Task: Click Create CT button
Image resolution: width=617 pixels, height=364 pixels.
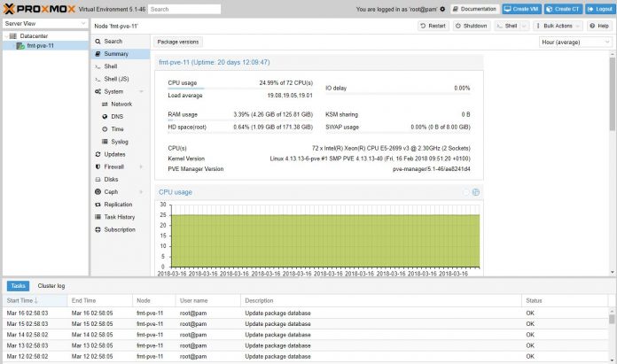Action: click(563, 9)
